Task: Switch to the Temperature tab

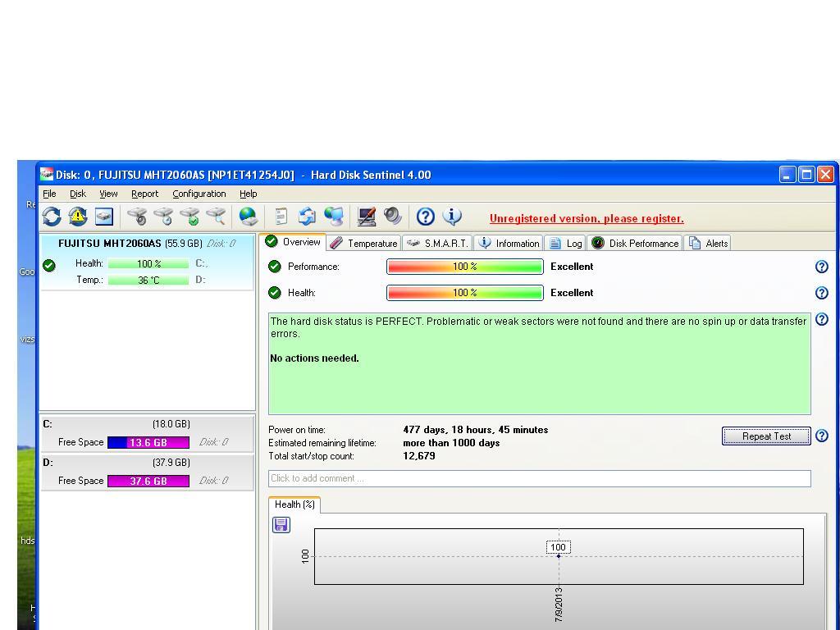Action: point(364,243)
